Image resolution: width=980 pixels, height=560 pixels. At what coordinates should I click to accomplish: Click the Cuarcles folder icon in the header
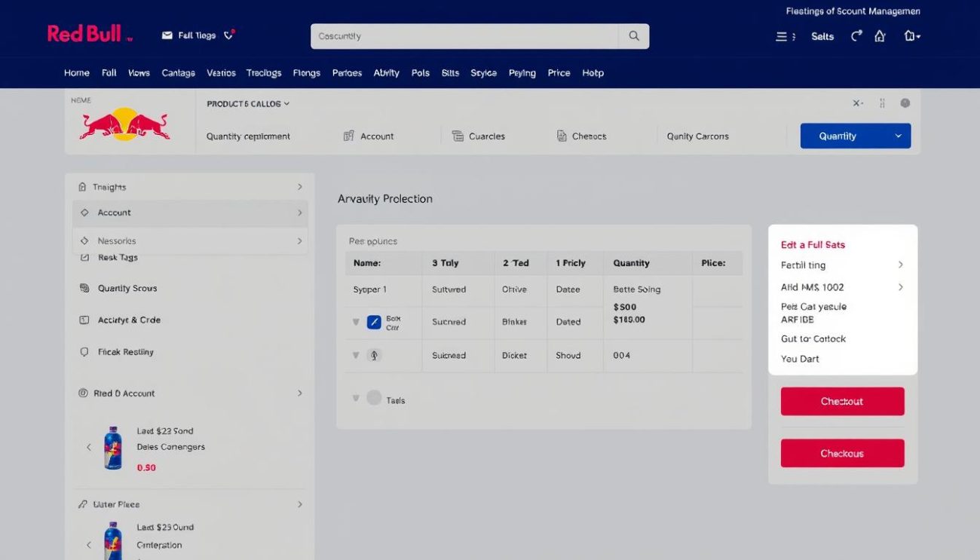(x=458, y=136)
